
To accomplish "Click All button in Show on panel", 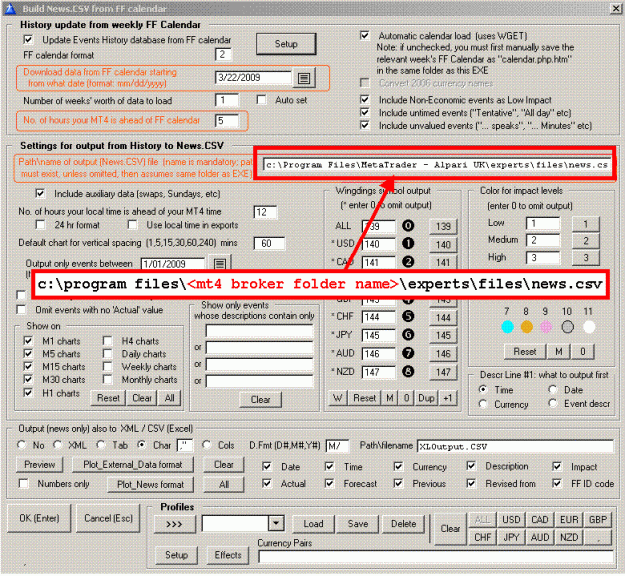I will point(169,398).
